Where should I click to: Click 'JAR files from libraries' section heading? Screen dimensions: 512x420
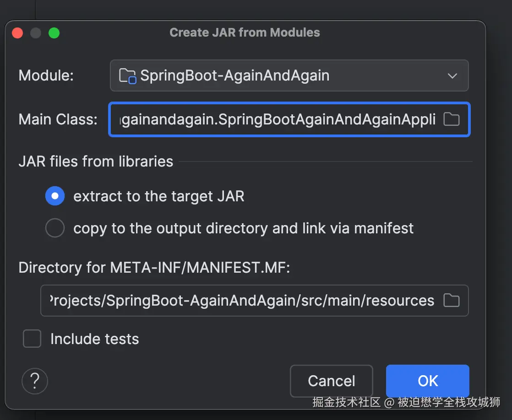coord(96,162)
